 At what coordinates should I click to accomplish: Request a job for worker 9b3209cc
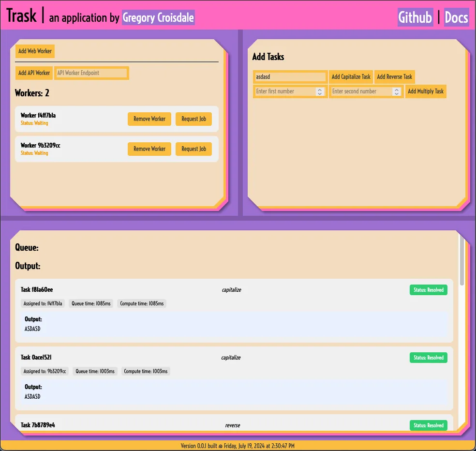(193, 149)
